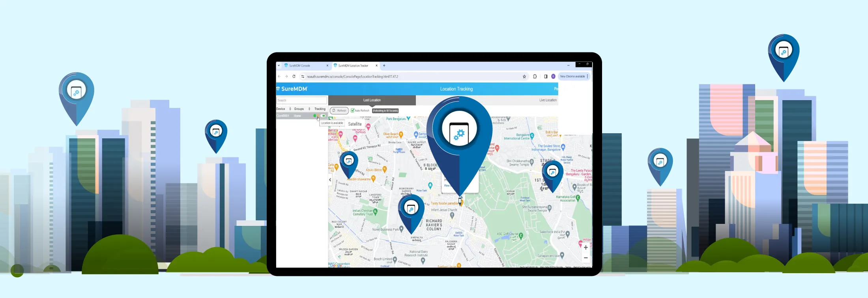Select the SureMDM Location Tracker tab
The image size is (868, 298).
355,66
